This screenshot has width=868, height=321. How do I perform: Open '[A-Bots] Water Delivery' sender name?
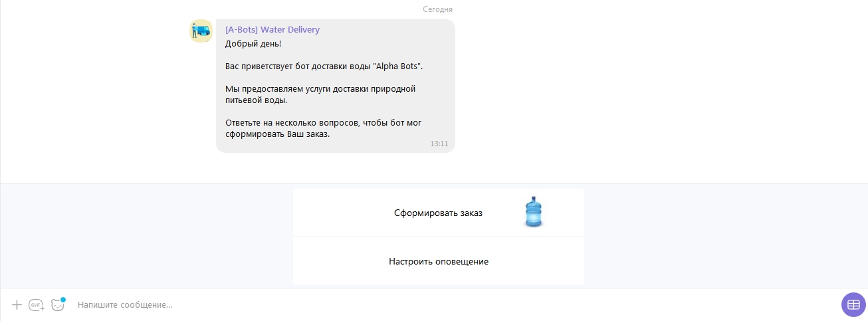272,30
